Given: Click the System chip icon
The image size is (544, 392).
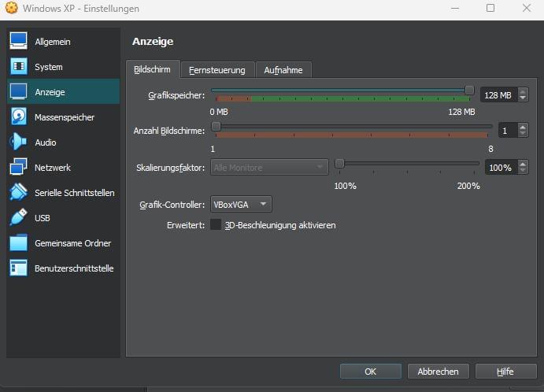Looking at the screenshot, I should click(x=18, y=66).
